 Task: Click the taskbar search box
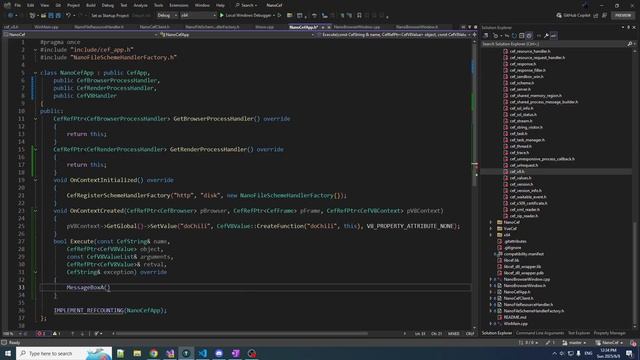pyautogui.click(x=64, y=353)
